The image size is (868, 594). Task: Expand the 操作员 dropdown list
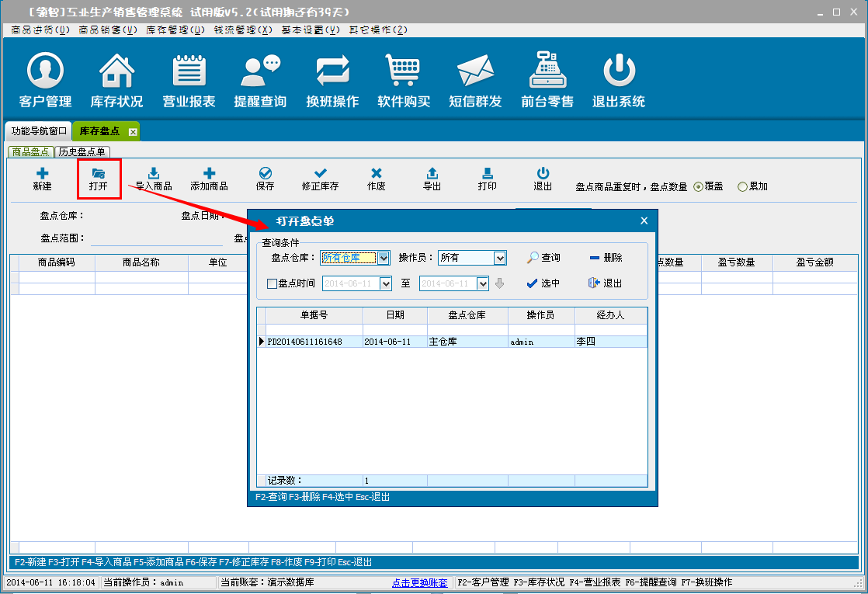tap(500, 258)
